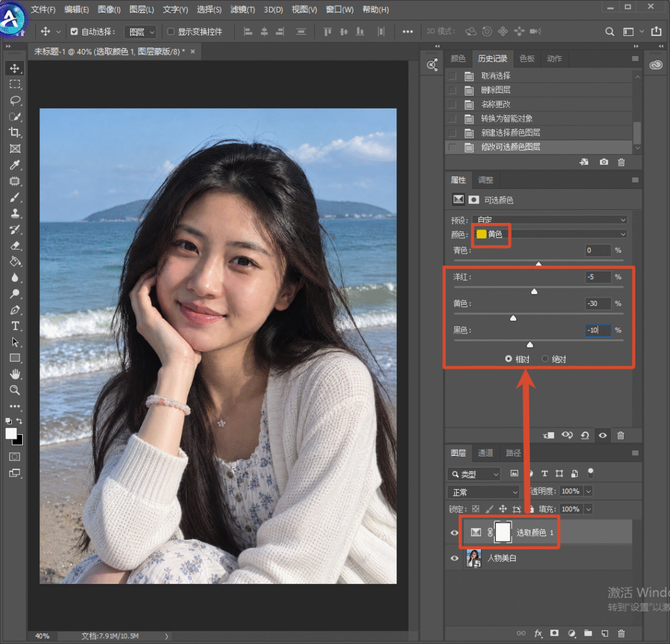
Task: Select the 选取颜色 1 layer mask thumbnail
Action: click(x=503, y=532)
